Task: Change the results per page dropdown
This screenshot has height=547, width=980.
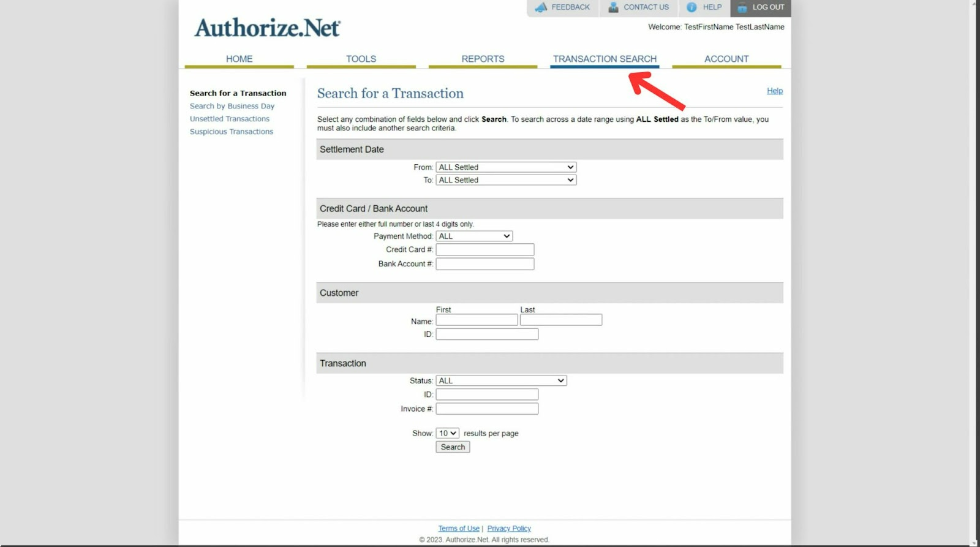Action: tap(447, 434)
